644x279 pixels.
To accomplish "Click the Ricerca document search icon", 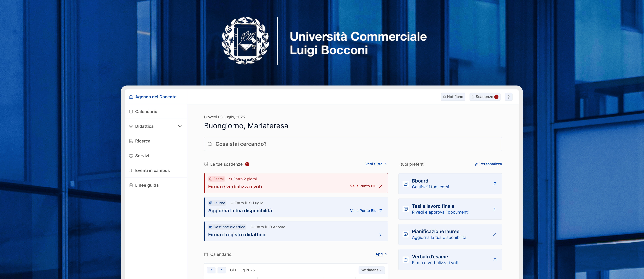I will (x=131, y=141).
